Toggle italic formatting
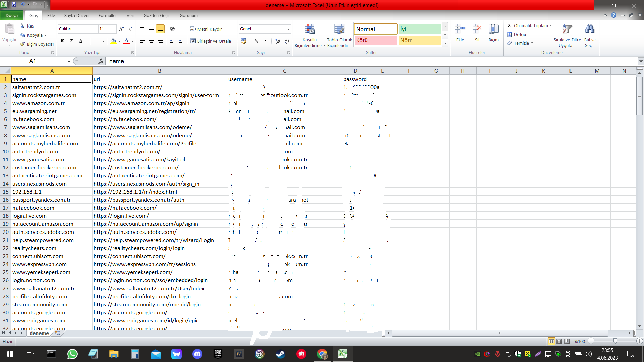This screenshot has height=362, width=644. [x=71, y=41]
